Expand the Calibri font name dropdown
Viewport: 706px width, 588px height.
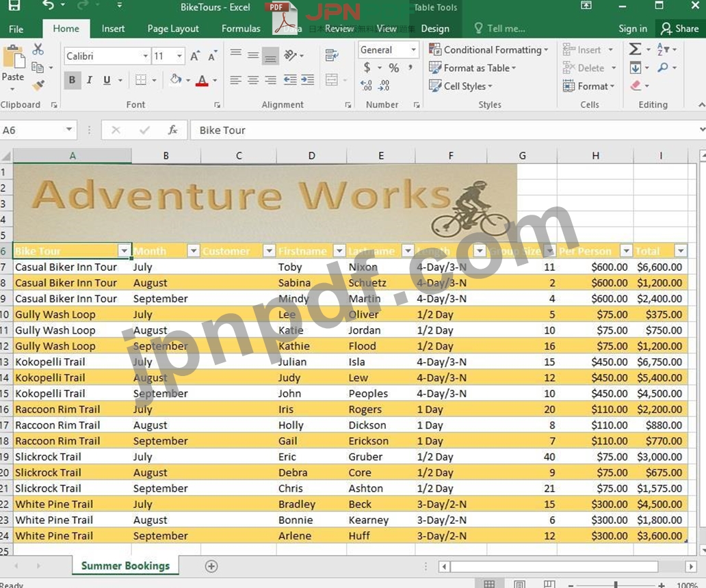(x=145, y=56)
